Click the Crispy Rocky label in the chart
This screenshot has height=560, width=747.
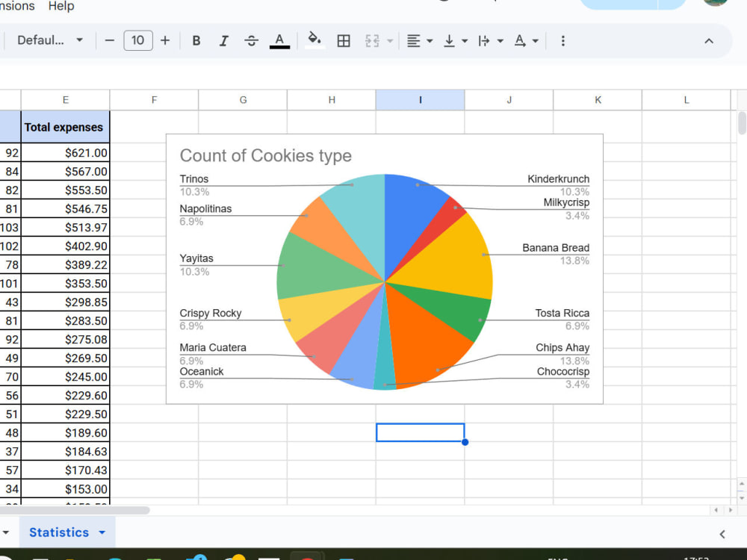211,314
